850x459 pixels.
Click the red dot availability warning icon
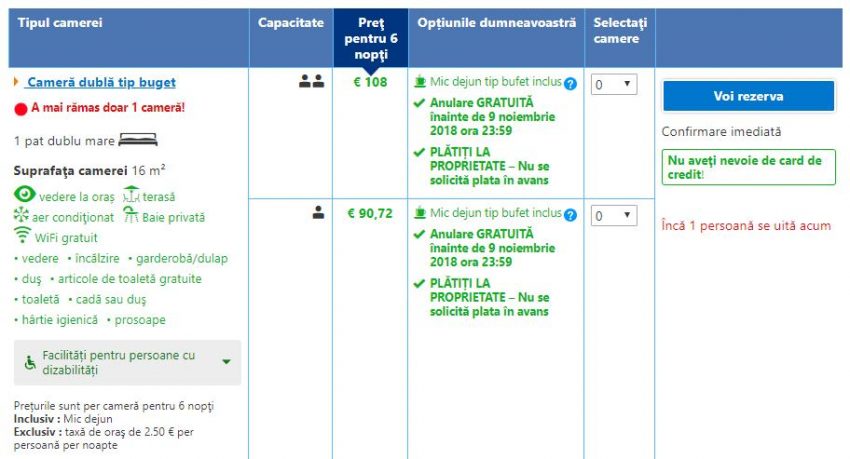[20, 108]
